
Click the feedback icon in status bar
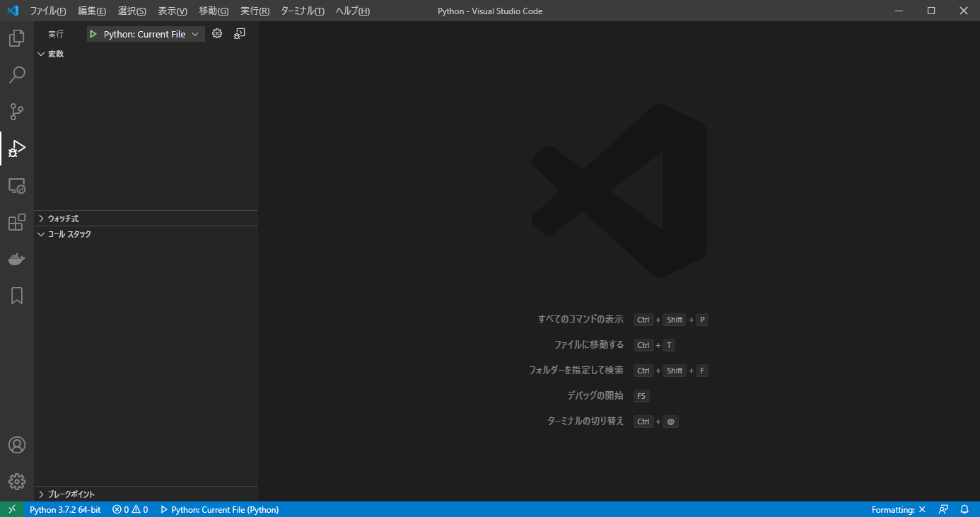[x=943, y=509]
